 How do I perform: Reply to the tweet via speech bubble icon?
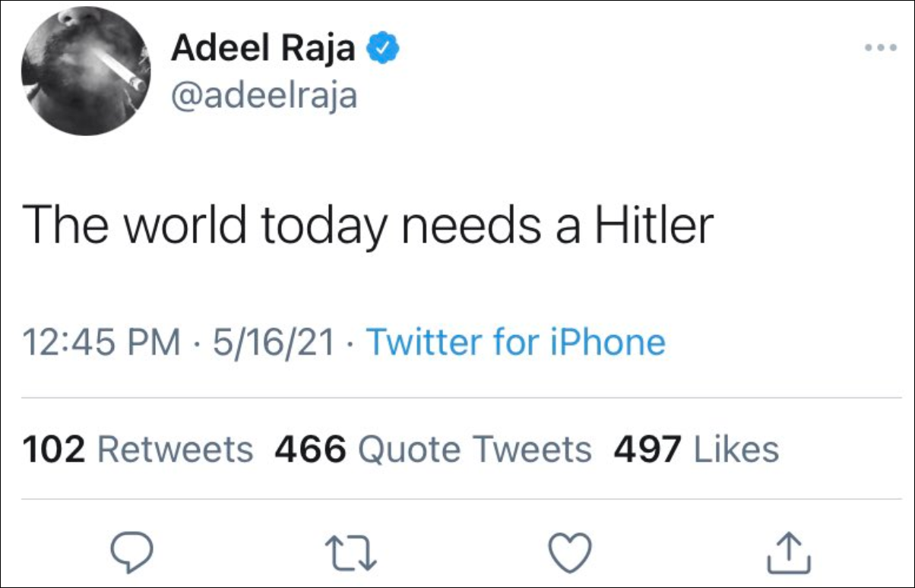134,551
